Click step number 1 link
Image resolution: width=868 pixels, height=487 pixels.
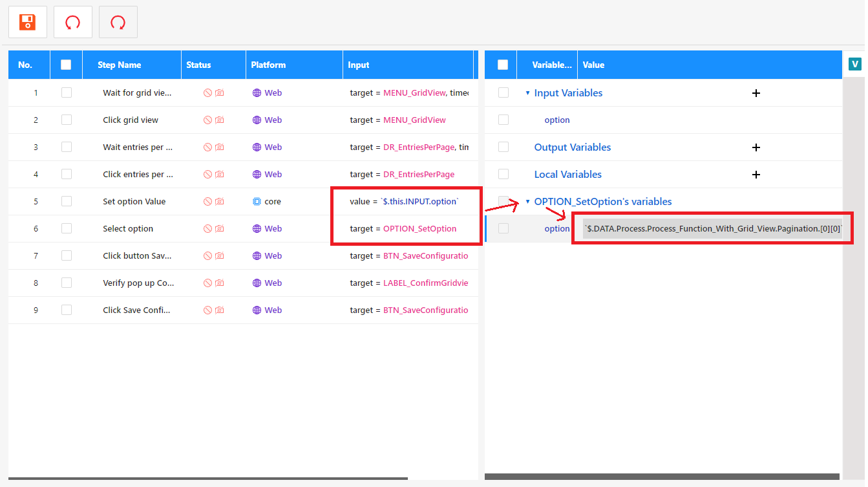click(36, 93)
